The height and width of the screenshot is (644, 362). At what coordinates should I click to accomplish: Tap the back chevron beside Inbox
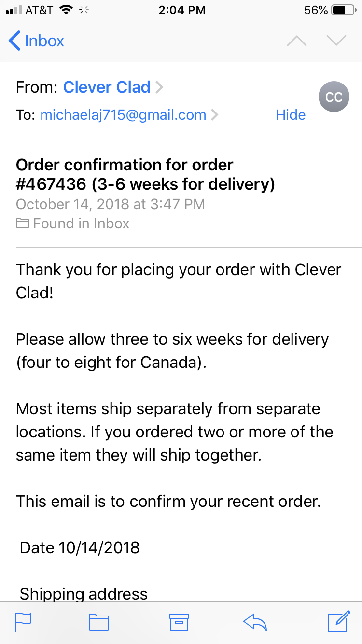pos(14,41)
